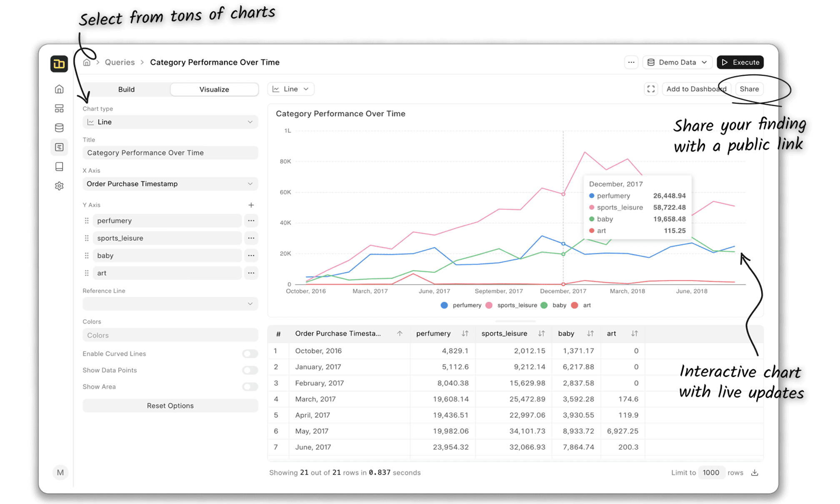Open the Demo Data source dropdown
This screenshot has width=840, height=504.
(677, 62)
